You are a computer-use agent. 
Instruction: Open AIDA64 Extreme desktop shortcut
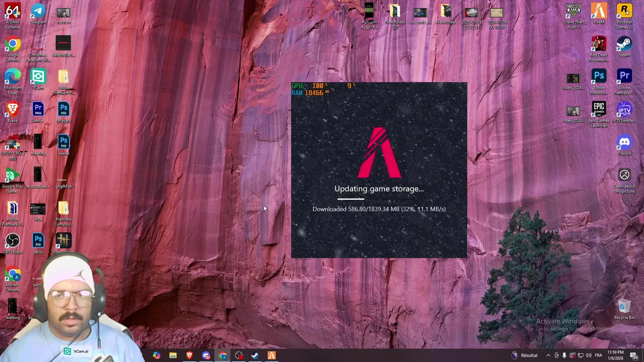13,16
